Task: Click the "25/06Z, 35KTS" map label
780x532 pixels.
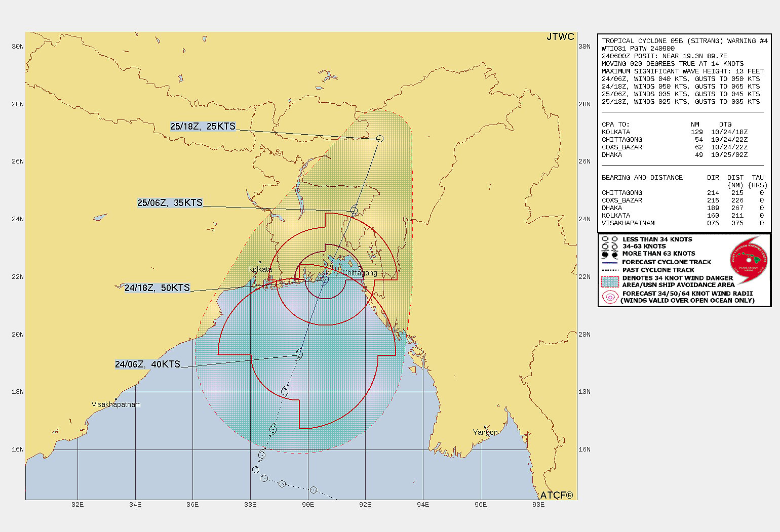Action: (170, 203)
